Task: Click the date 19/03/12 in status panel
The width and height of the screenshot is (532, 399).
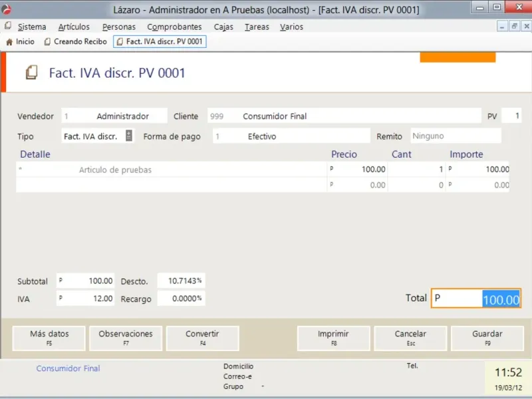Action: click(x=508, y=388)
